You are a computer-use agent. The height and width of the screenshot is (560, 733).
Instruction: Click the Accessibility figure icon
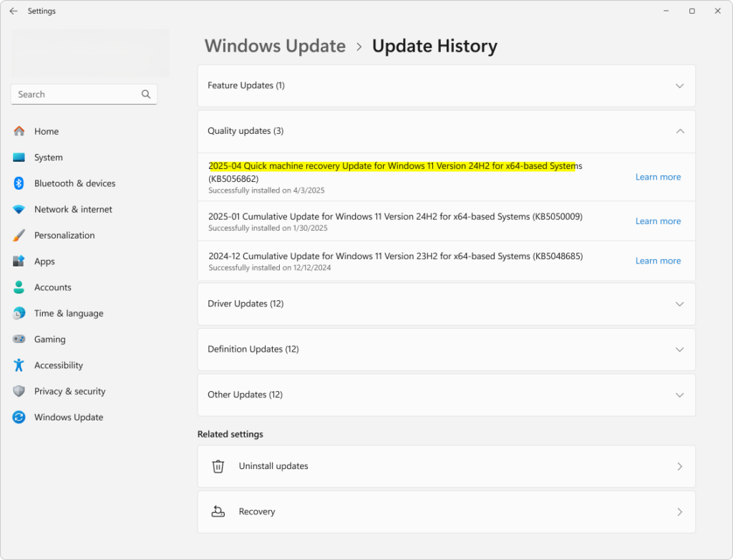[19, 365]
